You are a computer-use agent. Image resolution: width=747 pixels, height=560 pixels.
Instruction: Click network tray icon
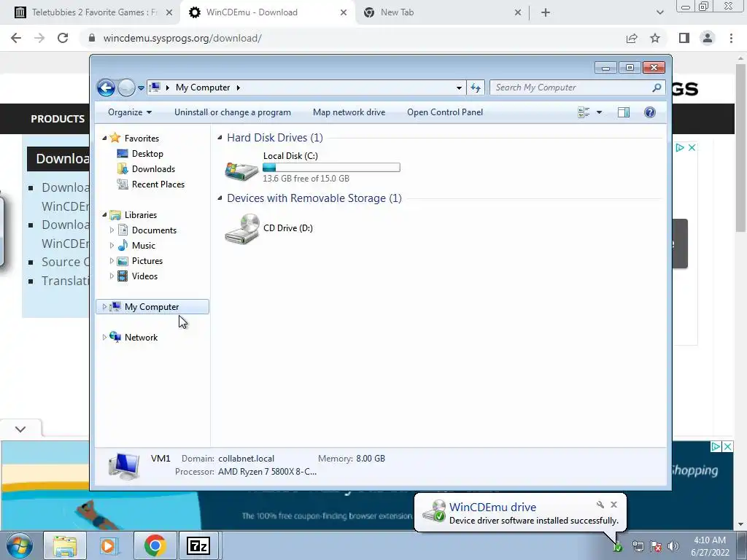tap(638, 547)
